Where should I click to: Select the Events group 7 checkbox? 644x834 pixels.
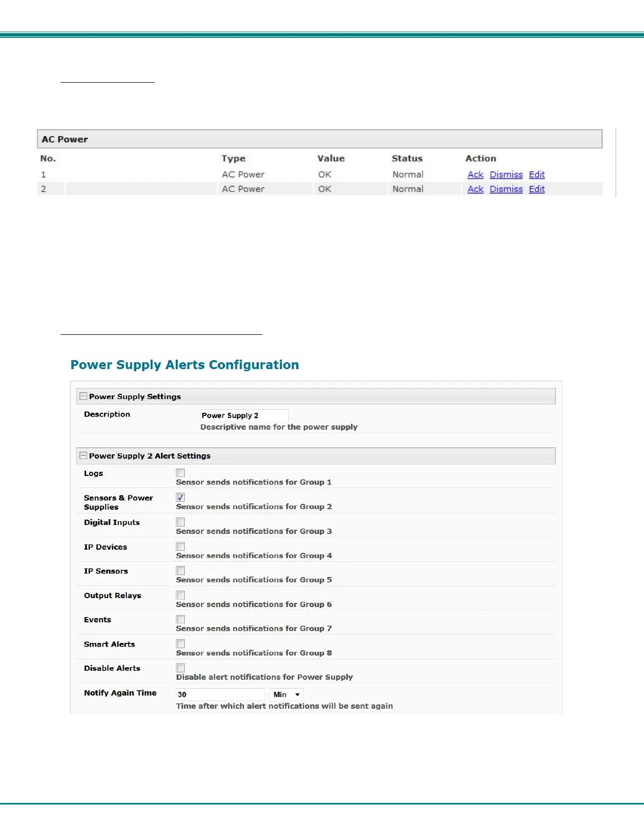pyautogui.click(x=180, y=619)
